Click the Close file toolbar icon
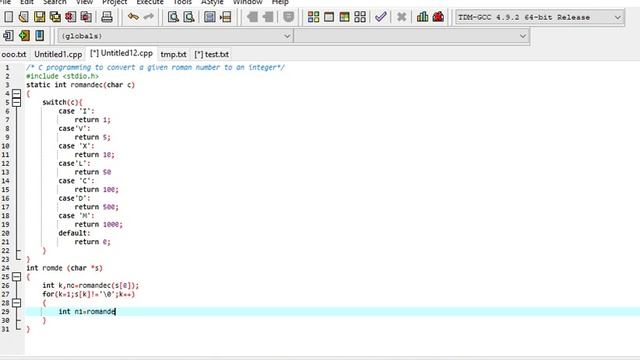This screenshot has height=360, width=640. coord(70,17)
